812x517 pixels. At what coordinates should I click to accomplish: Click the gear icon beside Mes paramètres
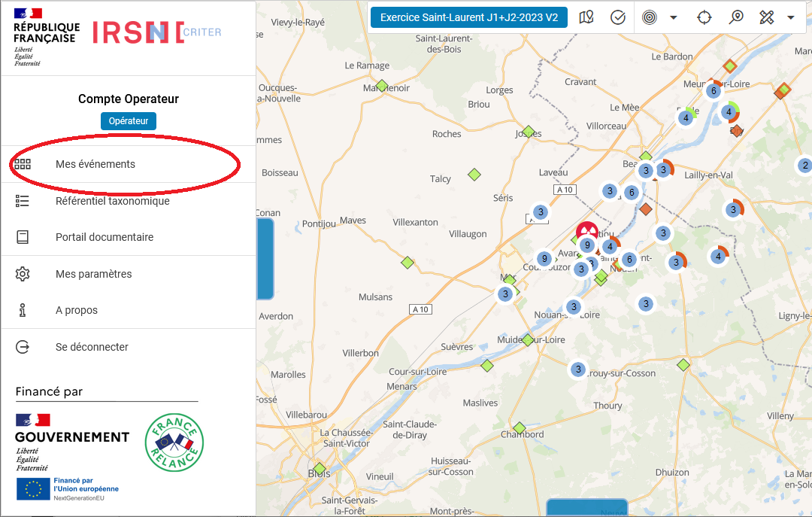[23, 274]
